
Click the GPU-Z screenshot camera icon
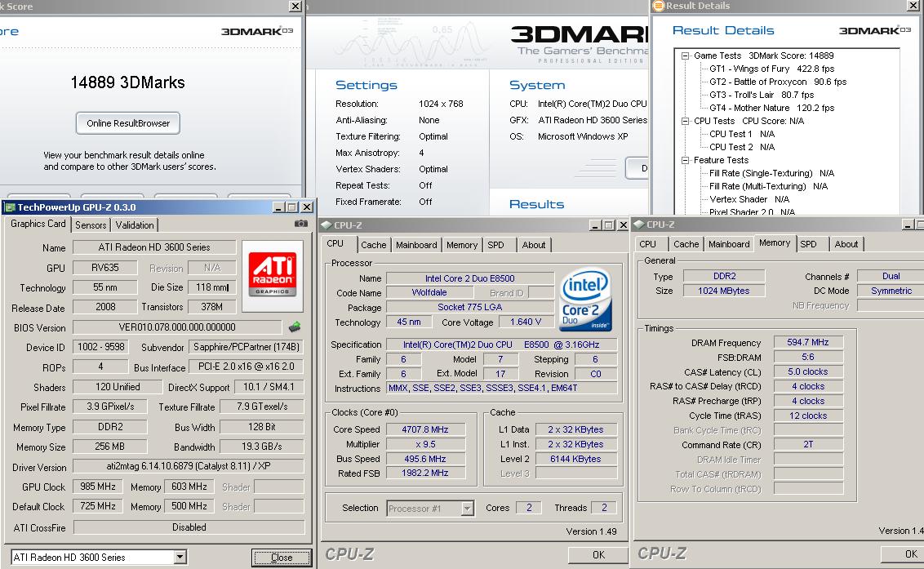[300, 224]
